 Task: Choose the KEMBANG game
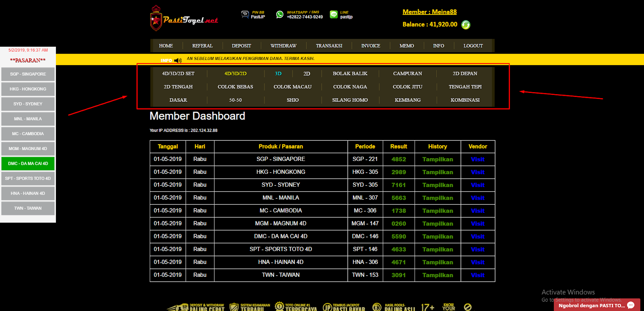tap(408, 100)
